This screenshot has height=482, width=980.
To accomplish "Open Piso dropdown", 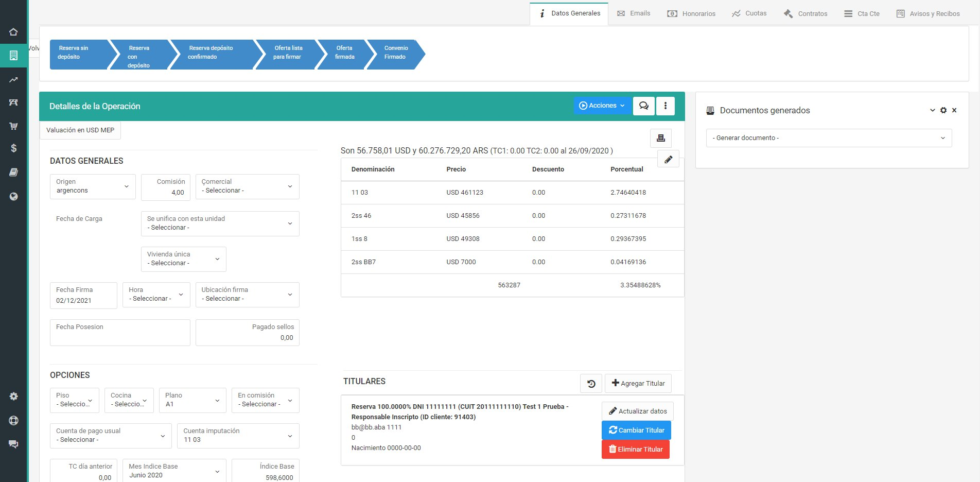I will point(75,400).
